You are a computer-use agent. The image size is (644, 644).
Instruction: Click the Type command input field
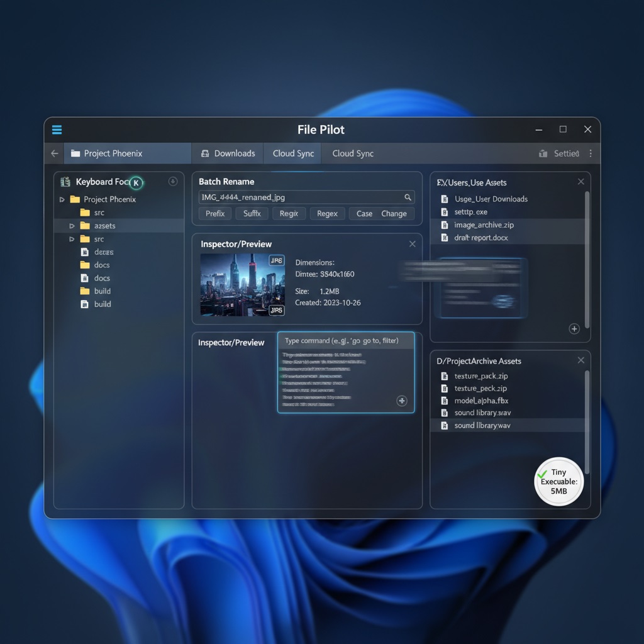[x=346, y=341]
